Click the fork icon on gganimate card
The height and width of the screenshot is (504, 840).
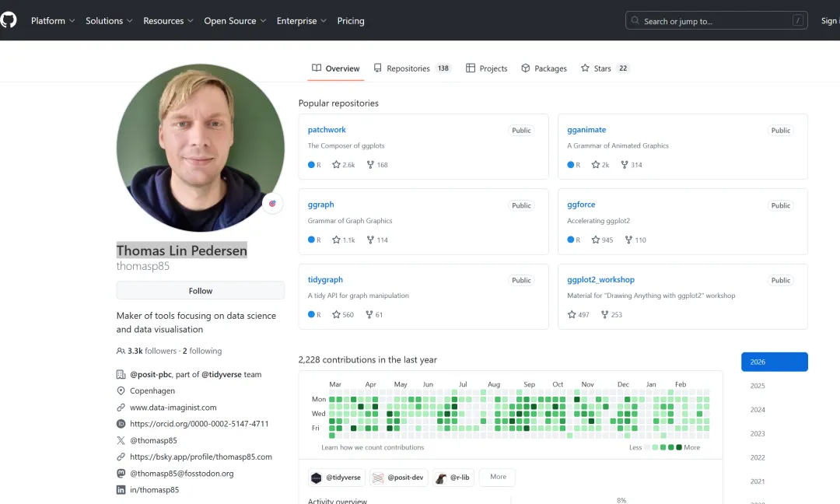click(624, 164)
